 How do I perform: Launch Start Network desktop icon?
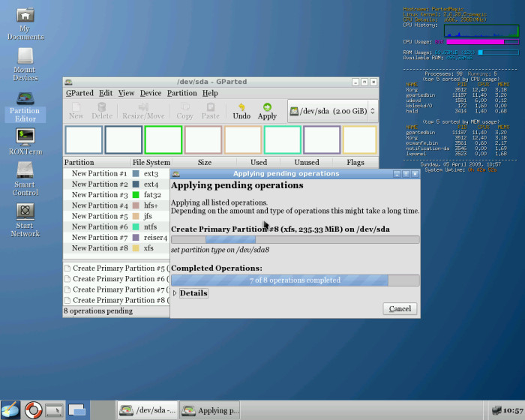25,220
